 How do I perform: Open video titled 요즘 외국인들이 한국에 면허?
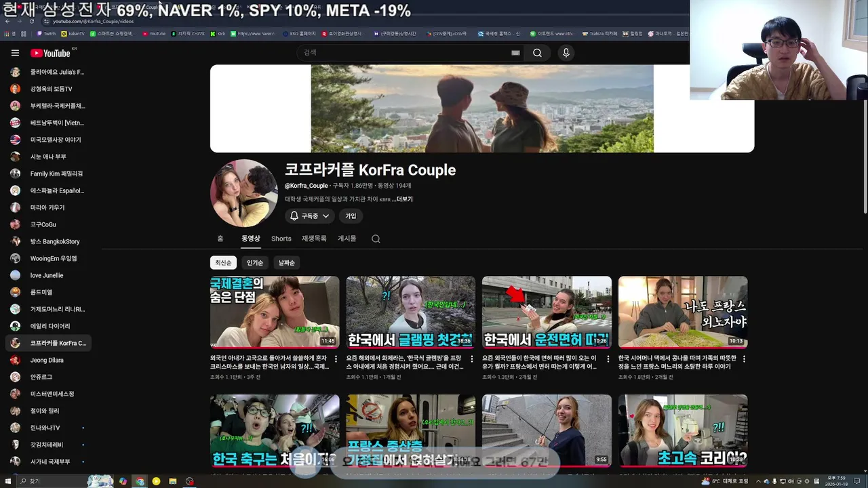click(x=541, y=362)
